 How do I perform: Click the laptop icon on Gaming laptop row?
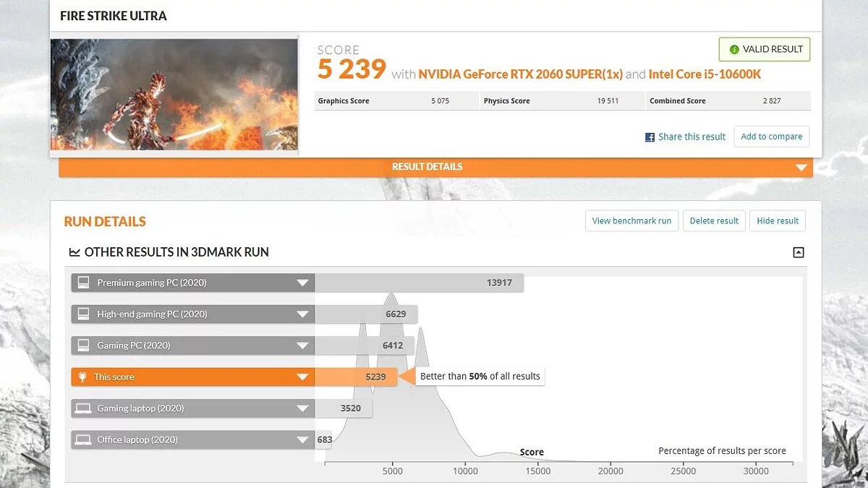pyautogui.click(x=84, y=408)
